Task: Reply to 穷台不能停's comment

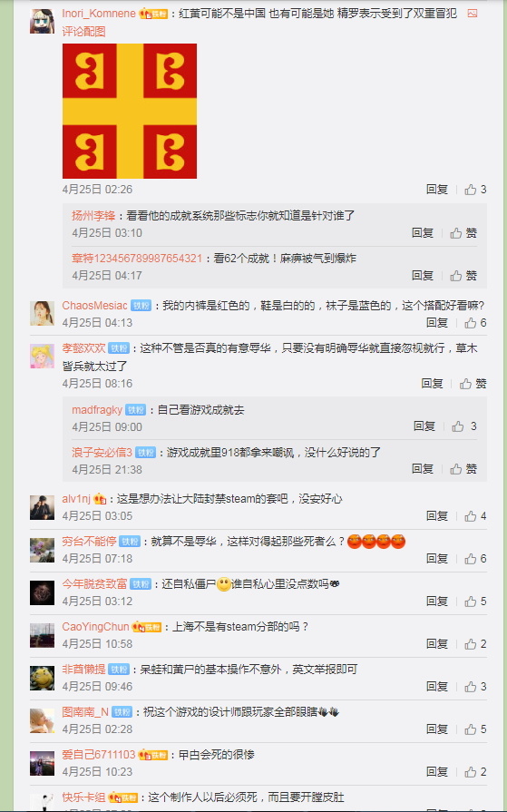Action: 437,559
